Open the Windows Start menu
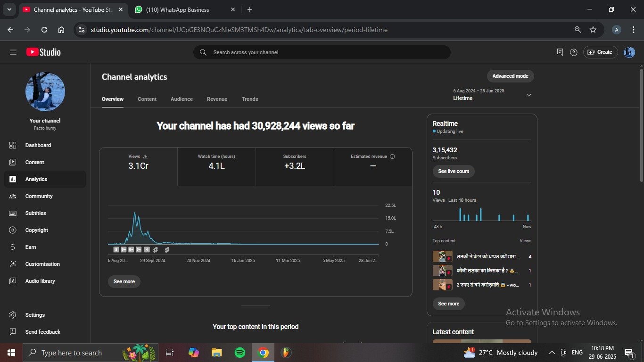 [x=11, y=353]
